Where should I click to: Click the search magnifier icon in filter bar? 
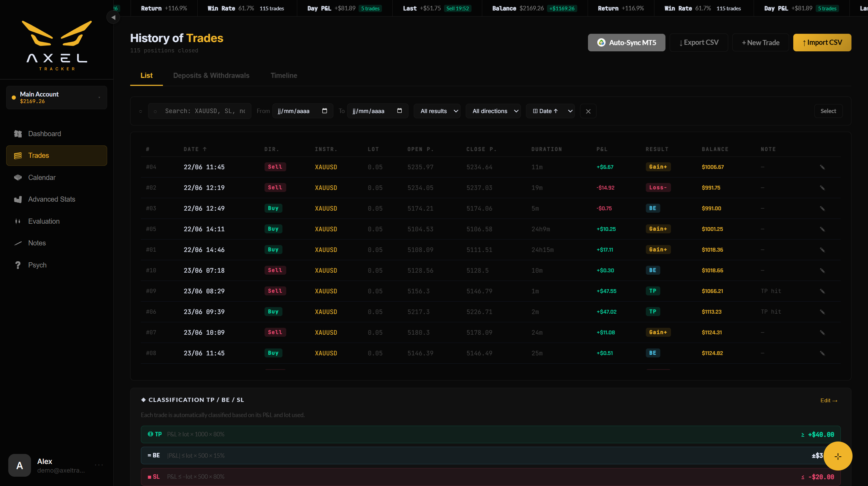click(x=155, y=111)
